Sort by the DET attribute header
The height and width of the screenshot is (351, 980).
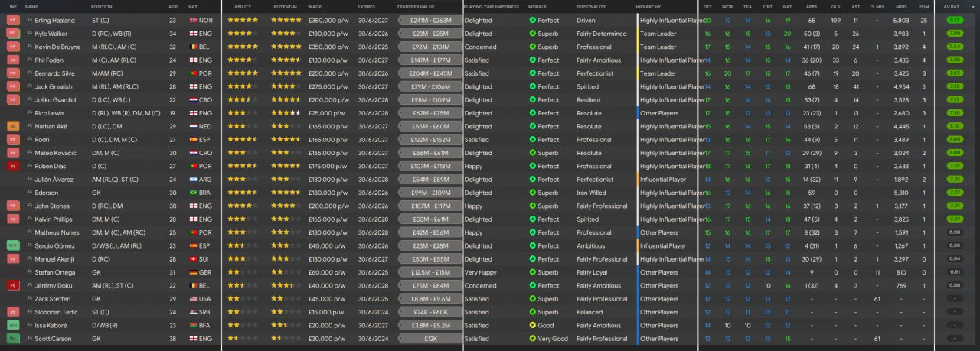[707, 7]
